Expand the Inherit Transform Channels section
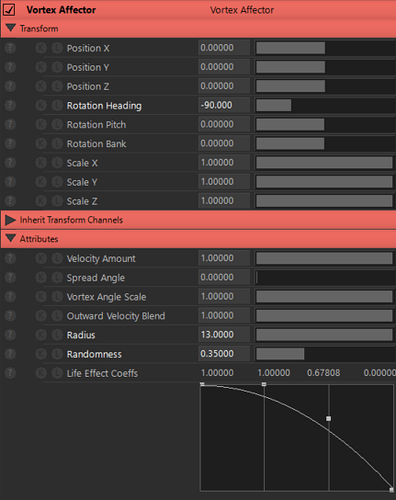The image size is (396, 500). click(11, 220)
